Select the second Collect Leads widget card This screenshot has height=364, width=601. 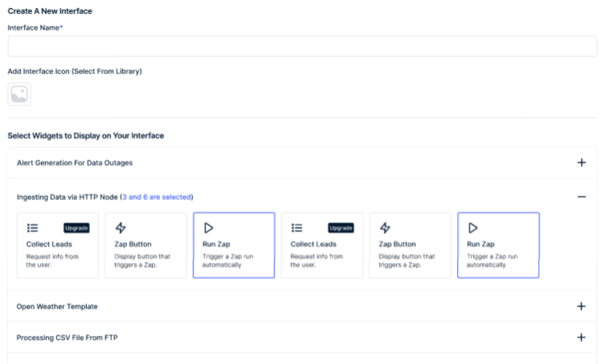(x=322, y=245)
